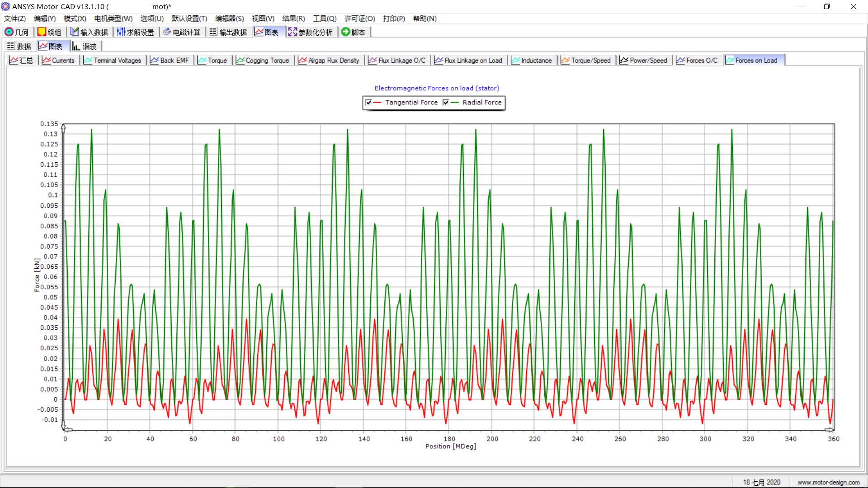Click the chart title Electromagnetic Forces on load
The height and width of the screenshot is (488, 868).
tap(437, 88)
